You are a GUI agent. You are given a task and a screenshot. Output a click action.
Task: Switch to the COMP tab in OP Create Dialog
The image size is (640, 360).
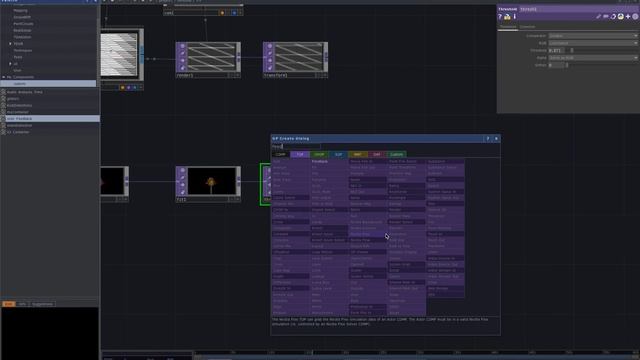pyautogui.click(x=280, y=154)
